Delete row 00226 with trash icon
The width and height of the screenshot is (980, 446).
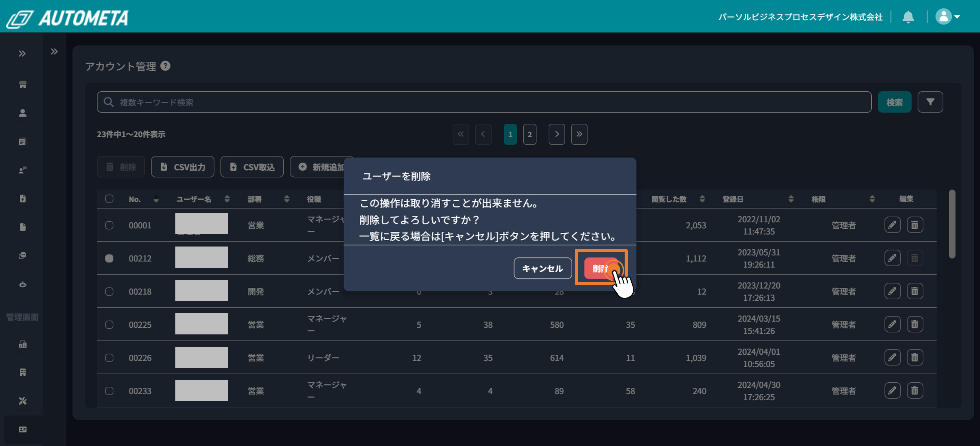[914, 357]
